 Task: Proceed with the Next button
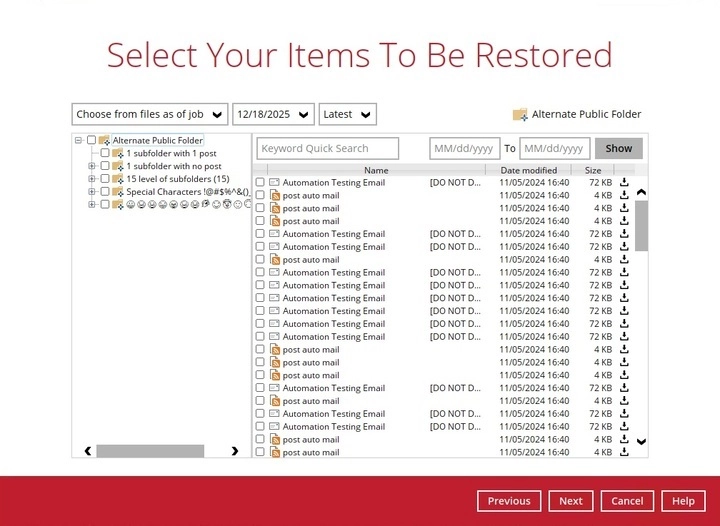(x=571, y=501)
